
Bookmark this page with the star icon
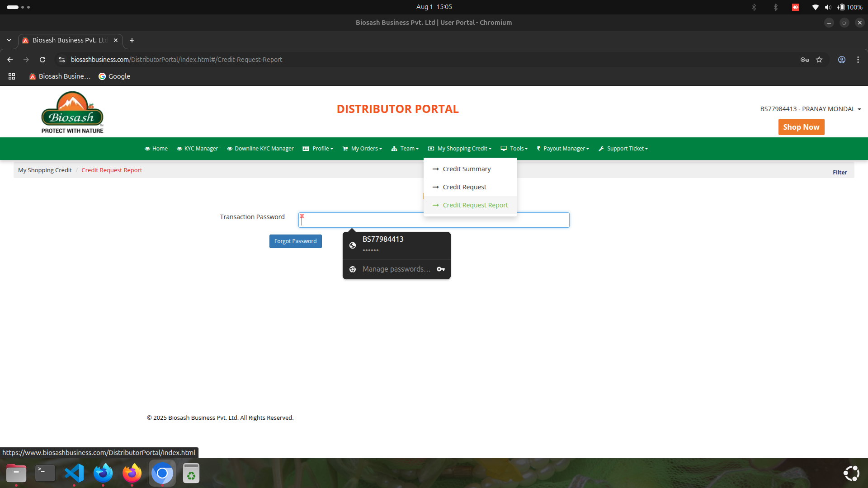pyautogui.click(x=819, y=60)
